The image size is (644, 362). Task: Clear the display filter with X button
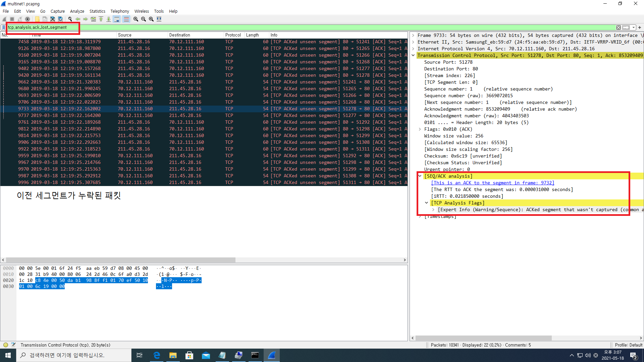pos(619,27)
